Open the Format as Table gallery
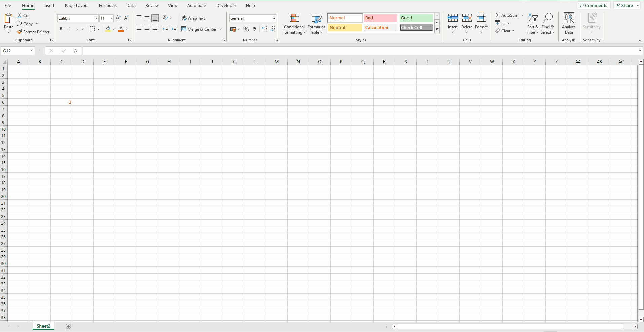644x332 pixels. (x=316, y=24)
